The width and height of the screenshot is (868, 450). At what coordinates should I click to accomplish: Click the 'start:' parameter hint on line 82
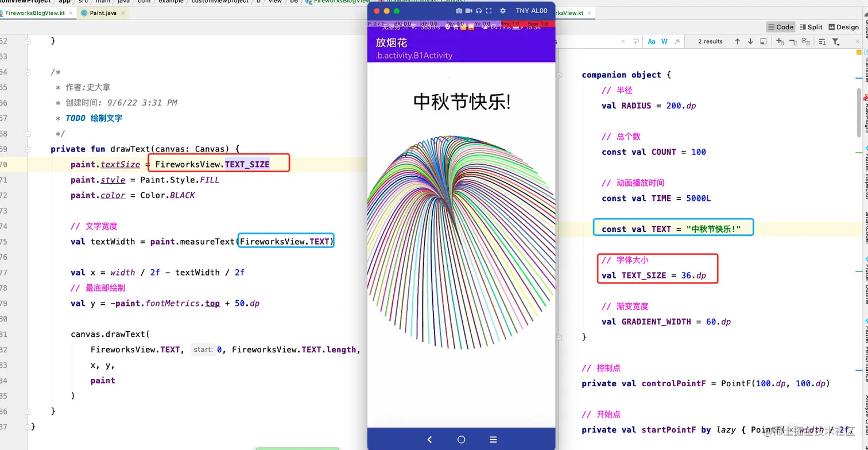coord(203,350)
